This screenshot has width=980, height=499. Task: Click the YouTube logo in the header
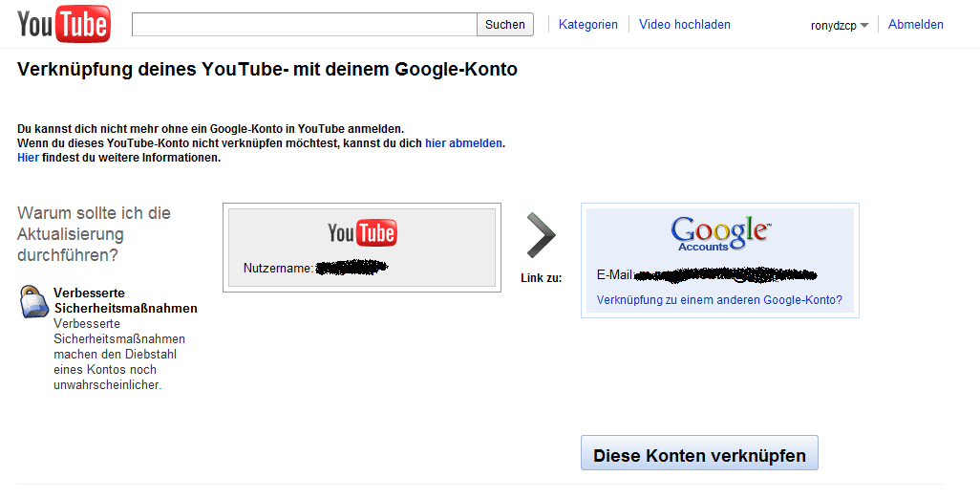point(64,24)
